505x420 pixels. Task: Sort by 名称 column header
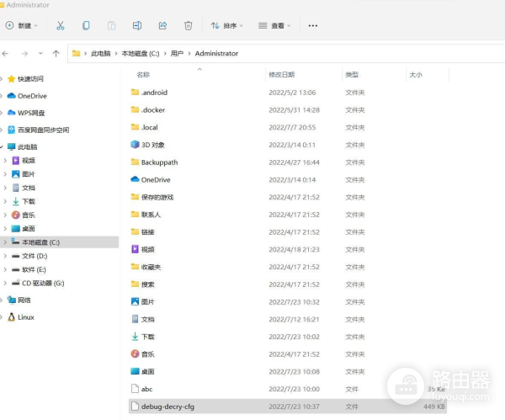click(143, 75)
